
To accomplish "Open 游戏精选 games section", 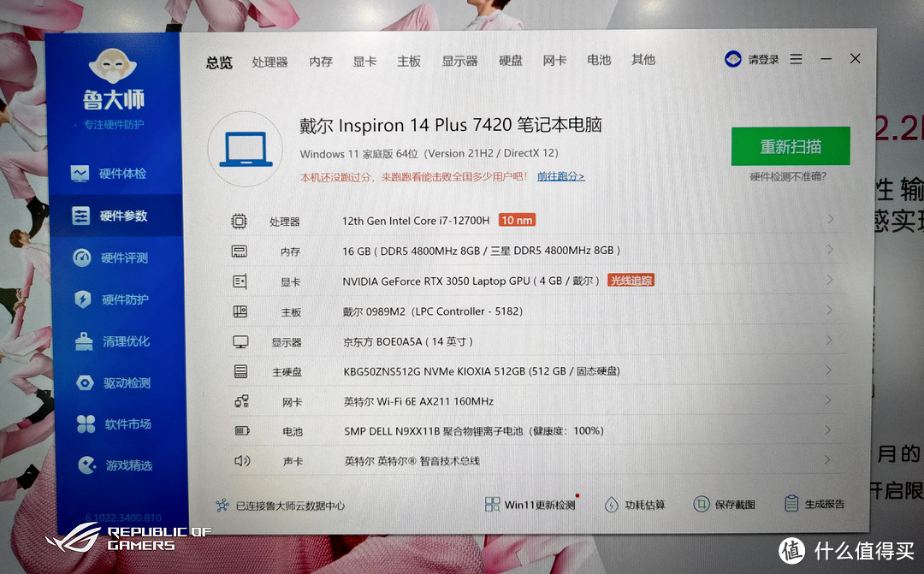I will click(x=116, y=465).
